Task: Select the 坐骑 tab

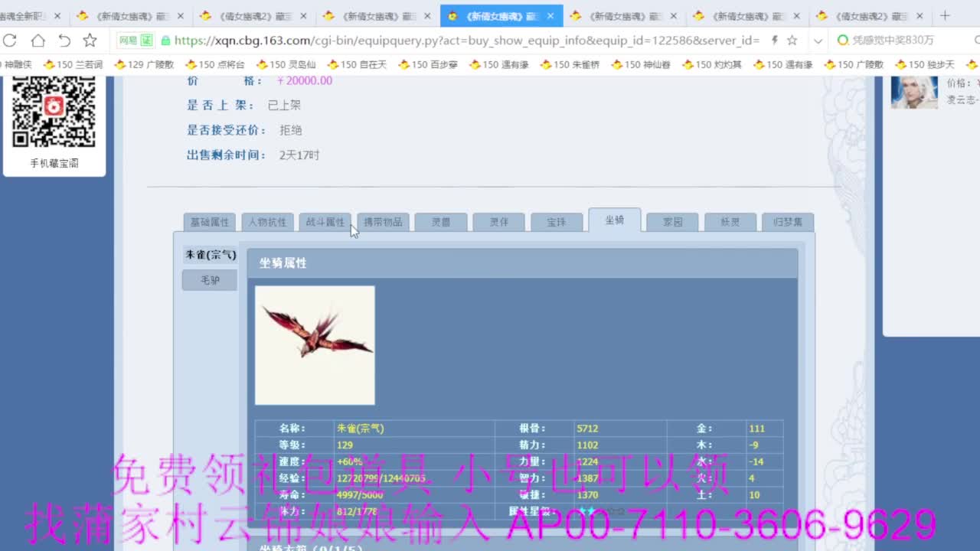Action: 615,220
